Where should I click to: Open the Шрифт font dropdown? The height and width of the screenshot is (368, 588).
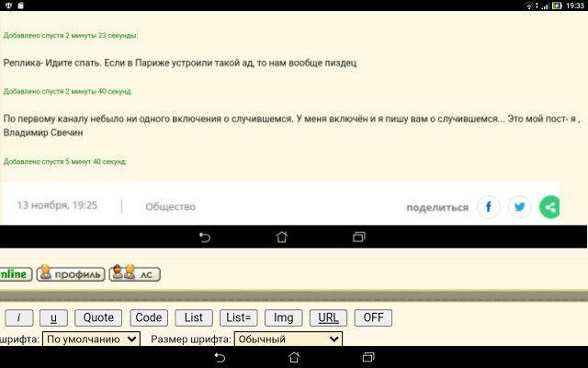tap(92, 339)
